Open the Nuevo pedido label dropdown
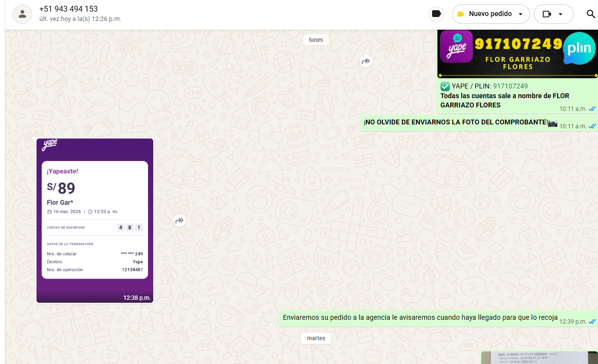The height and width of the screenshot is (364, 598). [490, 14]
